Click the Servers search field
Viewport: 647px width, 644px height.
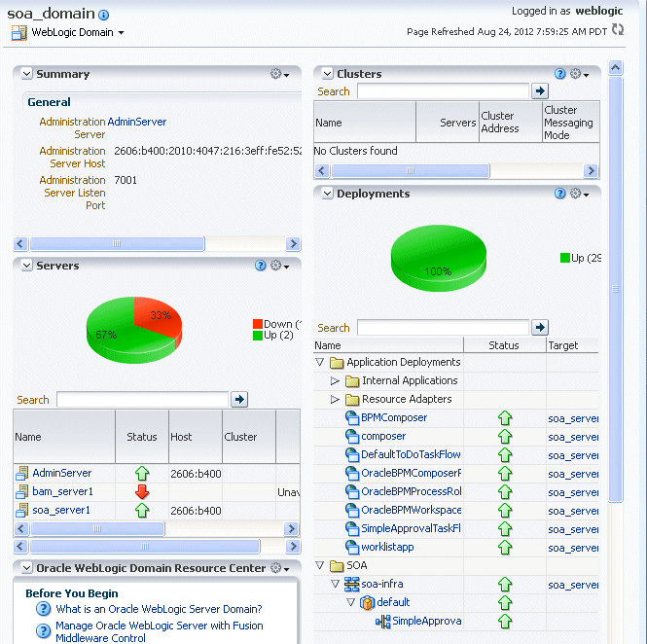(142, 400)
